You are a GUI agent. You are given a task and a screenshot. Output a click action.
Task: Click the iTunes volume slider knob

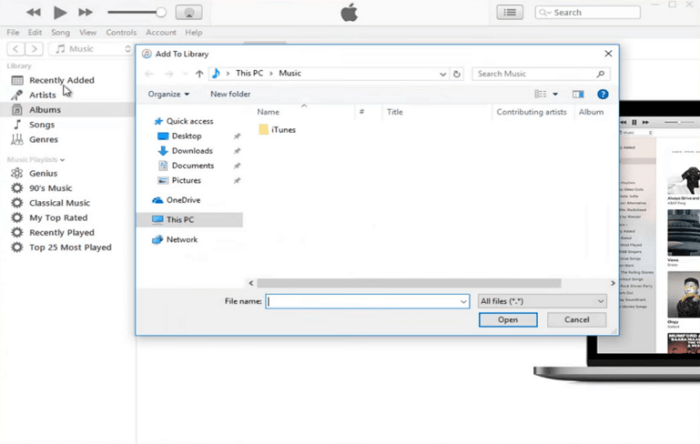tap(161, 12)
